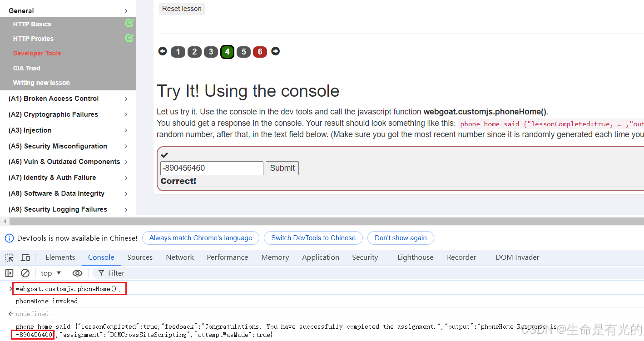Expand (A6) Vuln & Outdated Components
The width and height of the screenshot is (644, 341).
pyautogui.click(x=126, y=162)
